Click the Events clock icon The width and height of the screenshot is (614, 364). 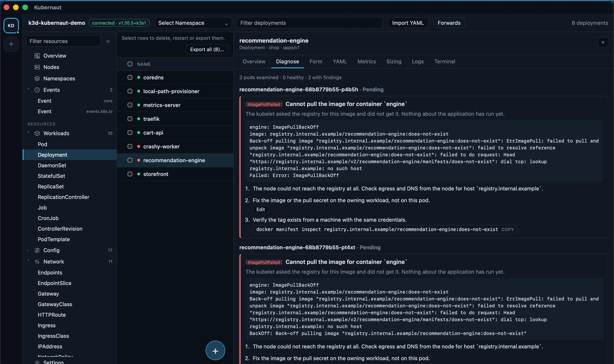click(x=37, y=90)
